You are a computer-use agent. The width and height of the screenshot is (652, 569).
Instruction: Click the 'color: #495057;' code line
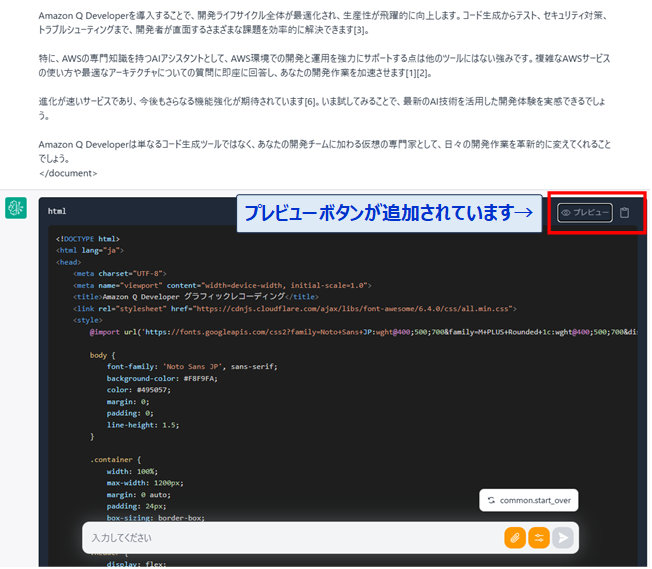(x=138, y=390)
